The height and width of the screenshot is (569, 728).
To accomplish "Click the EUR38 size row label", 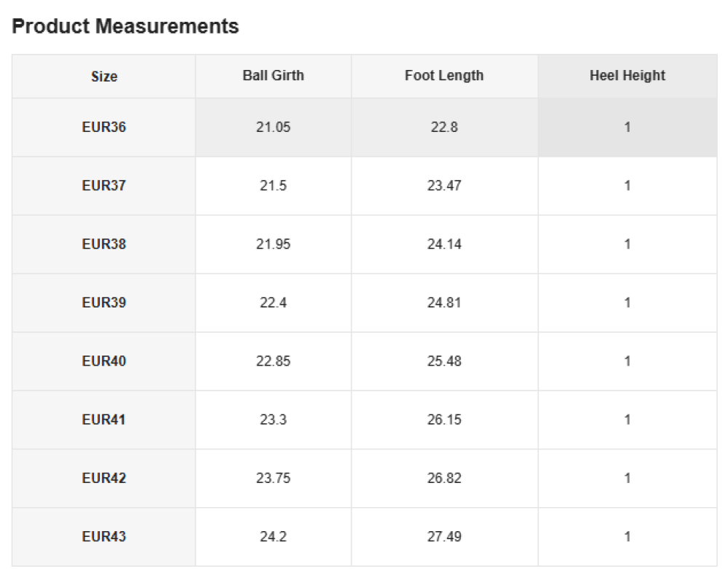I will [x=104, y=244].
